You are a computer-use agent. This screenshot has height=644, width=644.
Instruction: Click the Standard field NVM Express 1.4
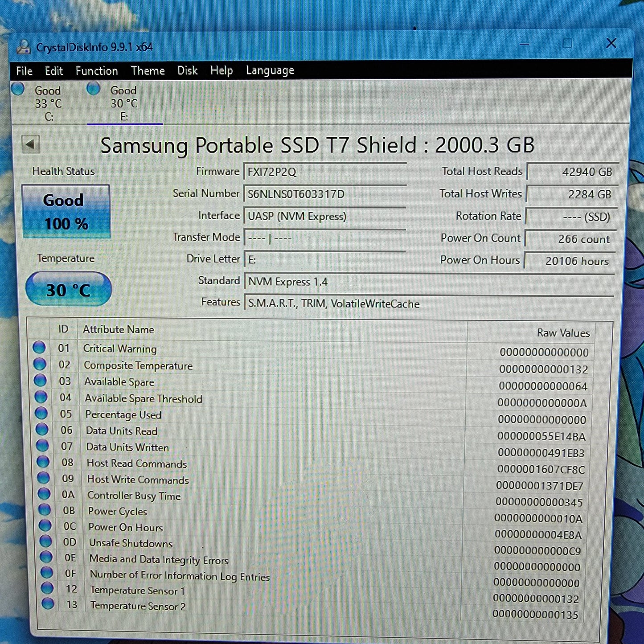click(429, 282)
